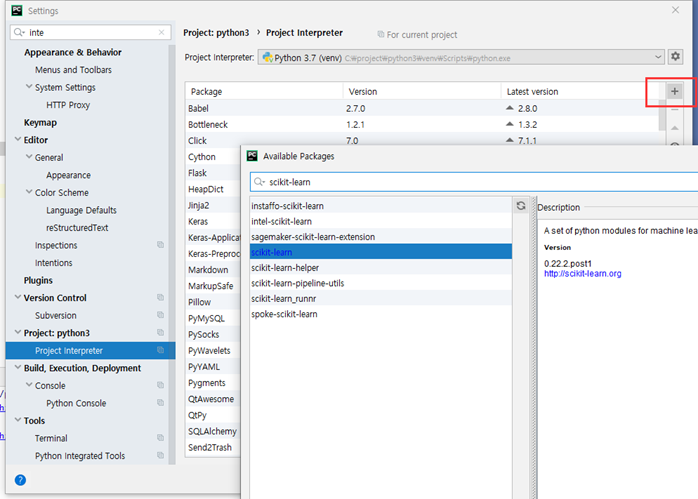This screenshot has width=698, height=499.
Task: Select the Send2Trash package row
Action: pyautogui.click(x=213, y=447)
